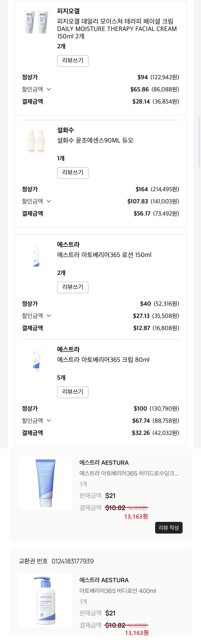Image resolution: width=201 pixels, height=644 pixels.
Task: Click 리뷰쓰기 for 피지오겔 페이셜 크림
Action: pyautogui.click(x=73, y=61)
